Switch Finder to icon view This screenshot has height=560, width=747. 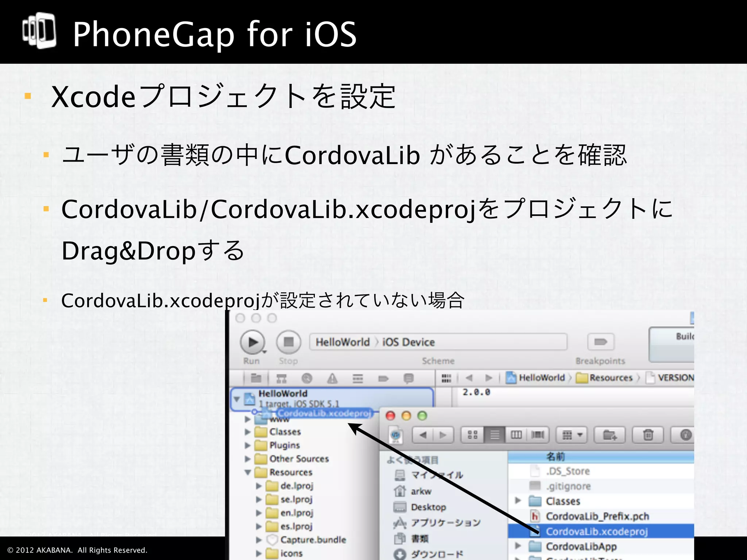473,435
